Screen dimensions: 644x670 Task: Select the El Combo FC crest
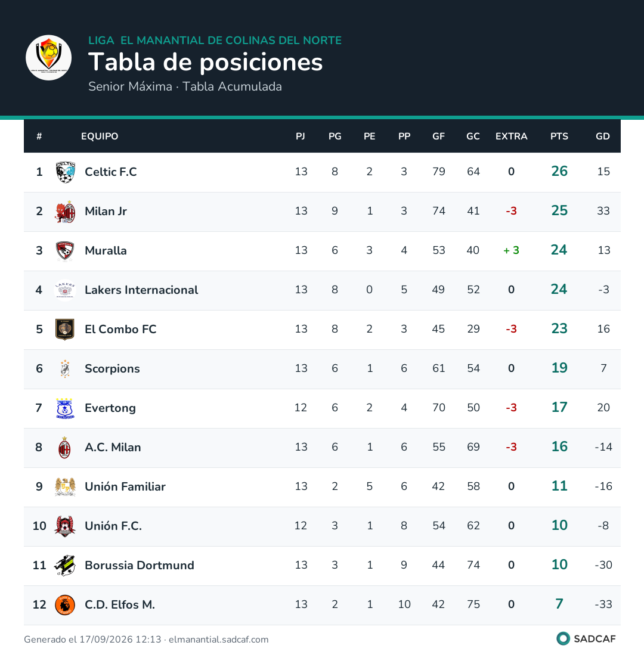(65, 329)
